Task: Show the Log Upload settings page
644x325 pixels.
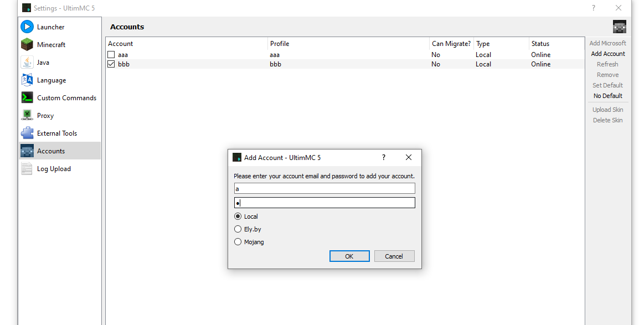Action: [60, 168]
